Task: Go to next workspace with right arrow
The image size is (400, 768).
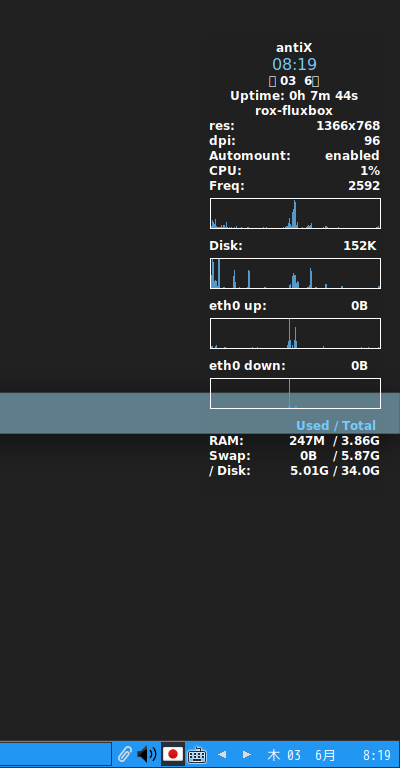Action: click(247, 754)
